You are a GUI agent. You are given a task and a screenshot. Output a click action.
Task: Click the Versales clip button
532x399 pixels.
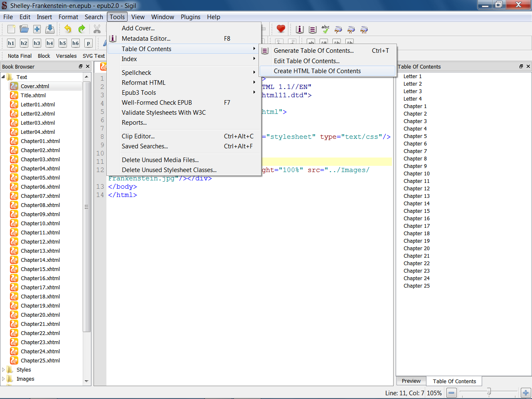(x=66, y=56)
